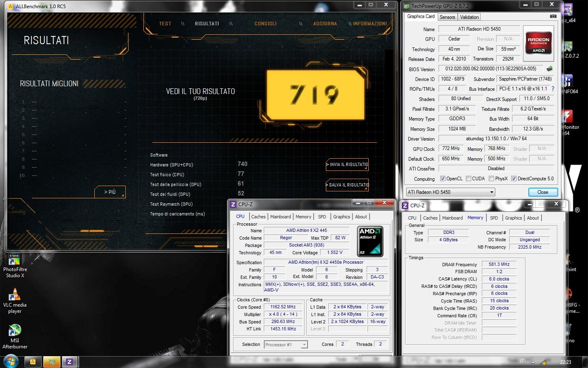This screenshot has height=368, width=588.
Task: Open Caches tab in CPU-Z processor window
Action: tap(258, 217)
